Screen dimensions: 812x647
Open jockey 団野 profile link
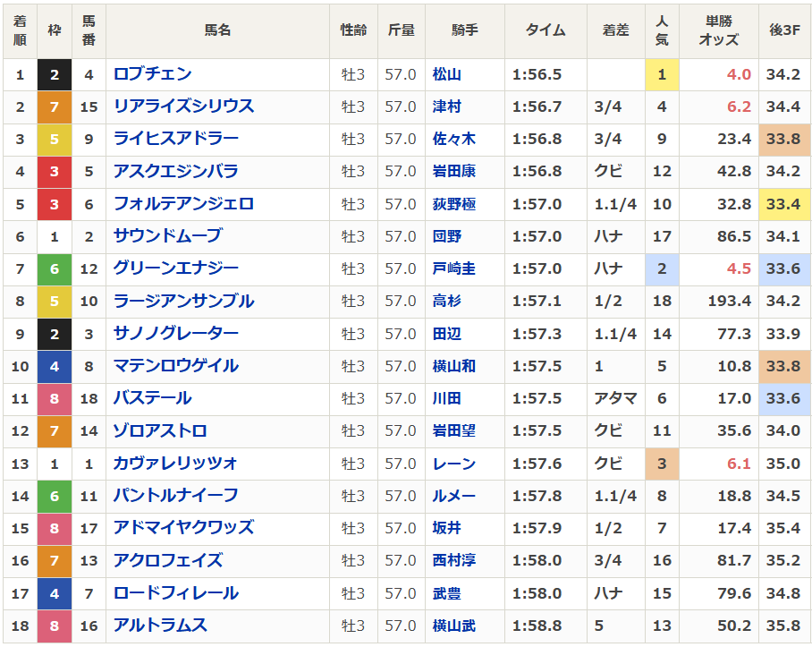point(447,236)
